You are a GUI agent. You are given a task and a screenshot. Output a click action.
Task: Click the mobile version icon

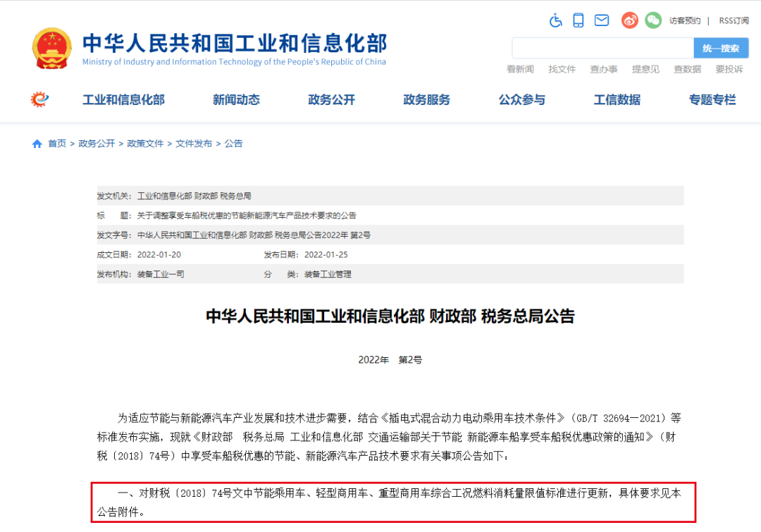(x=579, y=20)
